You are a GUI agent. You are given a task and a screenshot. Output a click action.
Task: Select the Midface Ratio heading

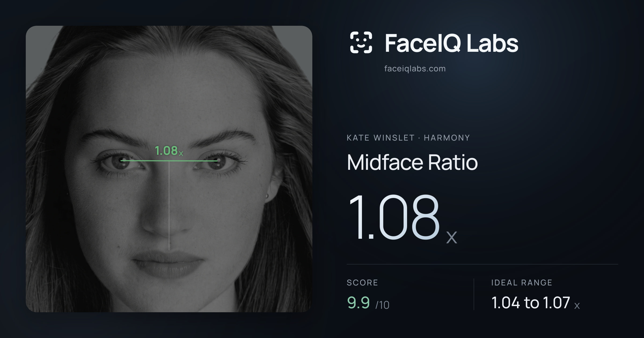(412, 162)
